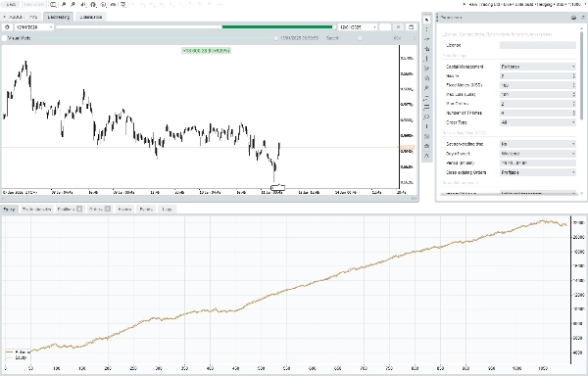This screenshot has height=376, width=588.
Task: Adjust the Risk % stepper arrows
Action: coord(573,76)
